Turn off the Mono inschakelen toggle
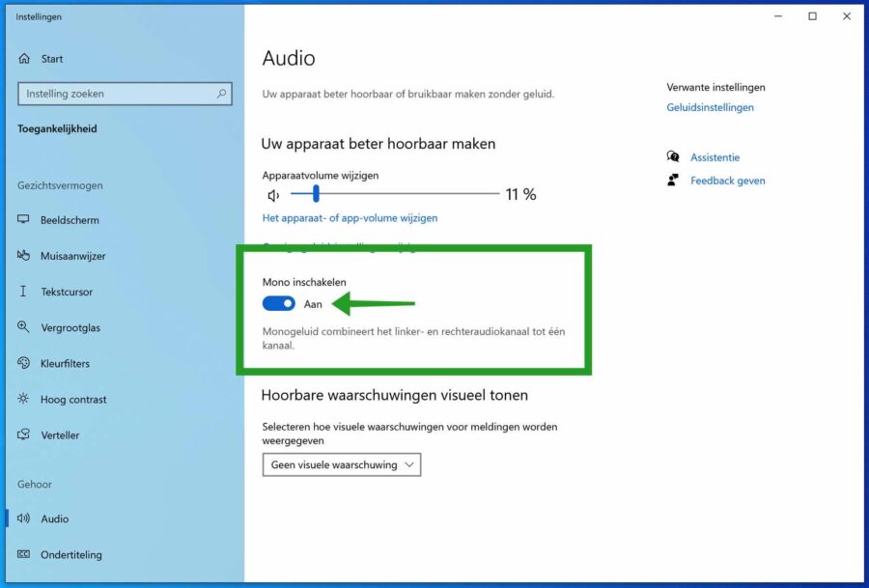The width and height of the screenshot is (869, 588). click(x=278, y=303)
